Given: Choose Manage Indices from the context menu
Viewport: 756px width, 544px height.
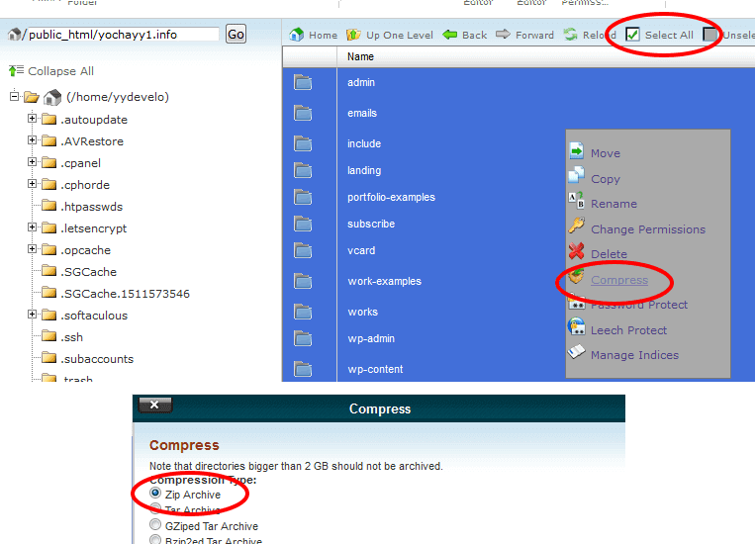Looking at the screenshot, I should coord(634,355).
